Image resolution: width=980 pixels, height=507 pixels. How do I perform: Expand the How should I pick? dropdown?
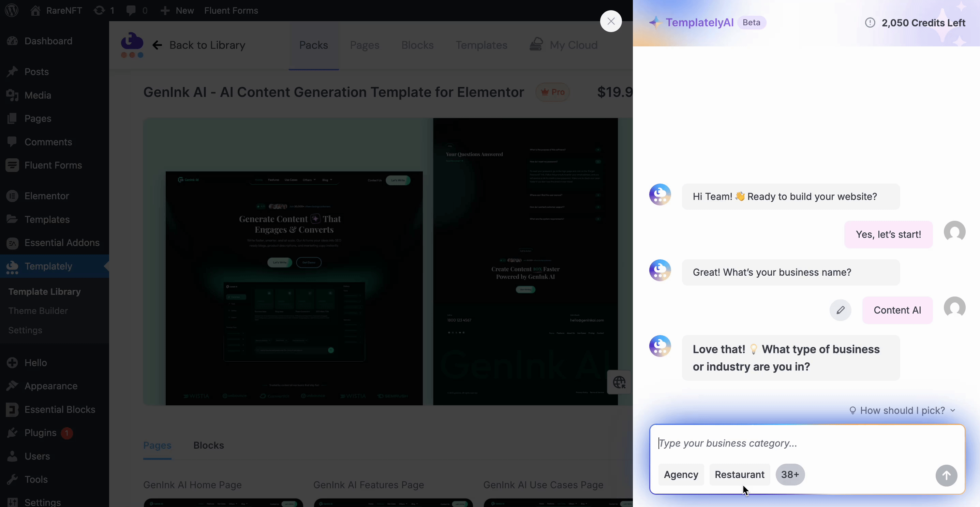point(902,410)
